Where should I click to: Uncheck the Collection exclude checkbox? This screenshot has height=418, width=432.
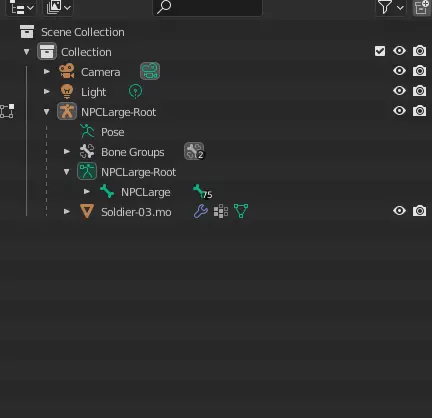pos(380,51)
